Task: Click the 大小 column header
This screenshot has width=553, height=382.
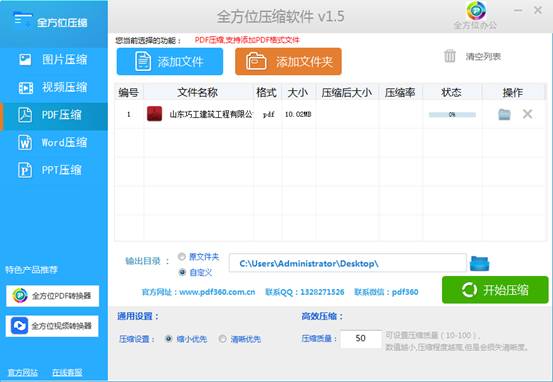Action: point(298,92)
